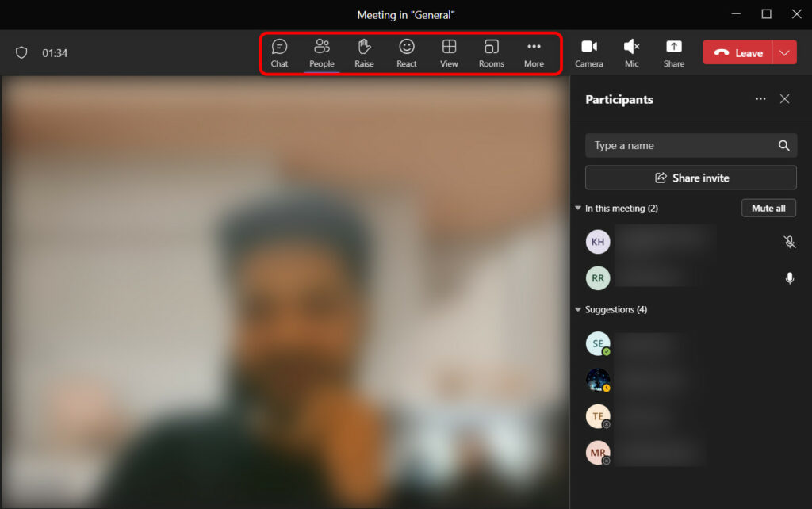Image resolution: width=812 pixels, height=509 pixels.
Task: Open the meeting Chat panel
Action: click(x=279, y=52)
